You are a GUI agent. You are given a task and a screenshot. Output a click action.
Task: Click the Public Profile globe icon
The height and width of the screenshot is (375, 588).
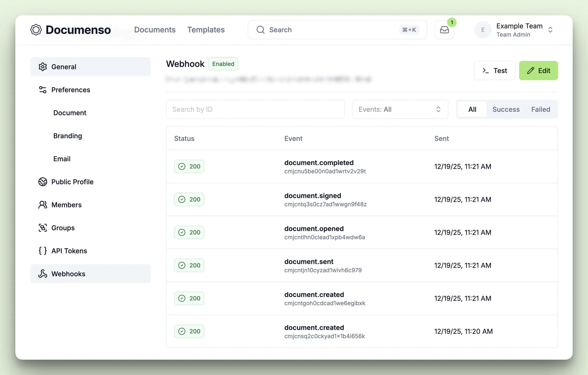(x=43, y=182)
